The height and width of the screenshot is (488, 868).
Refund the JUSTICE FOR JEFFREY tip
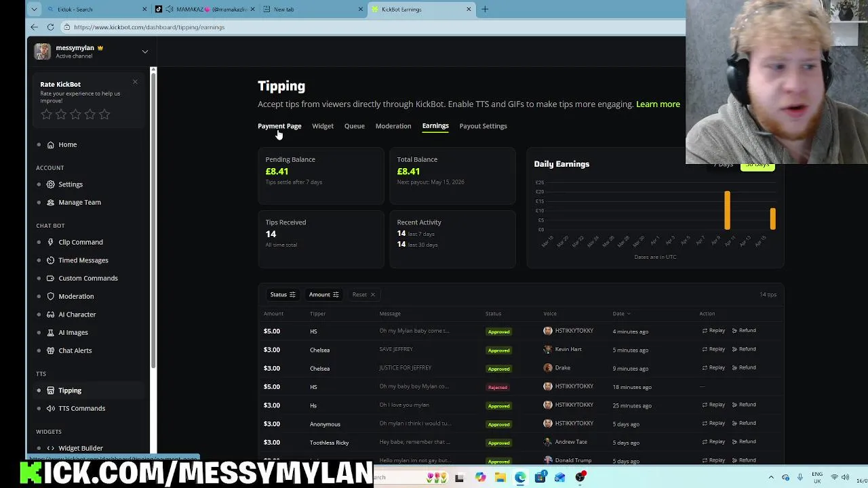tap(744, 367)
